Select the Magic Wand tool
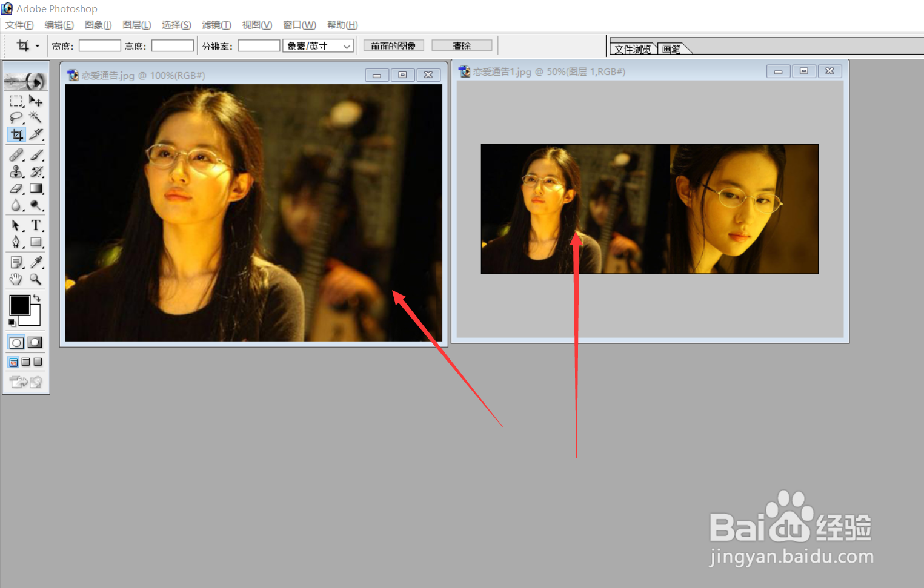The width and height of the screenshot is (924, 588). [36, 117]
